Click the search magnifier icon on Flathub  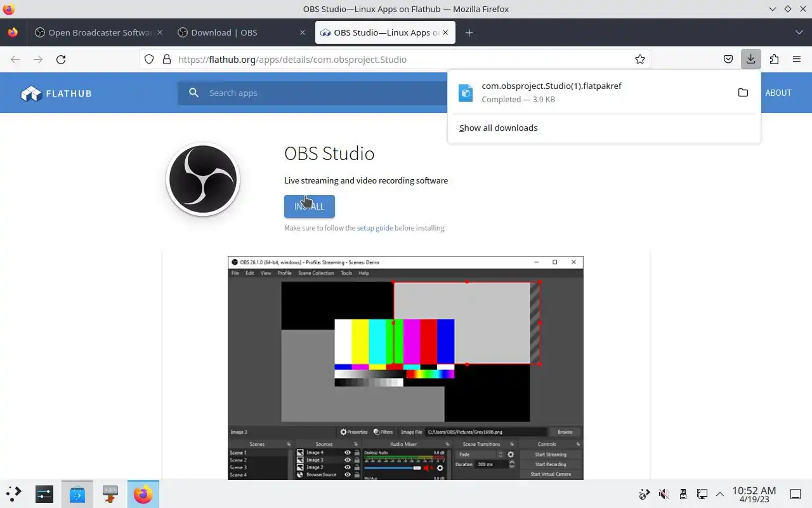tap(193, 93)
